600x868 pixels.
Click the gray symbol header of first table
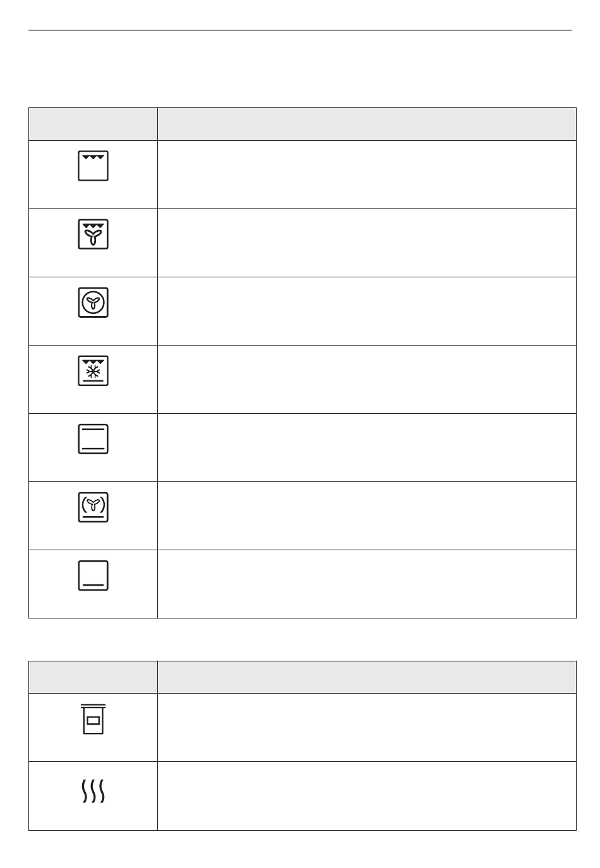93,124
